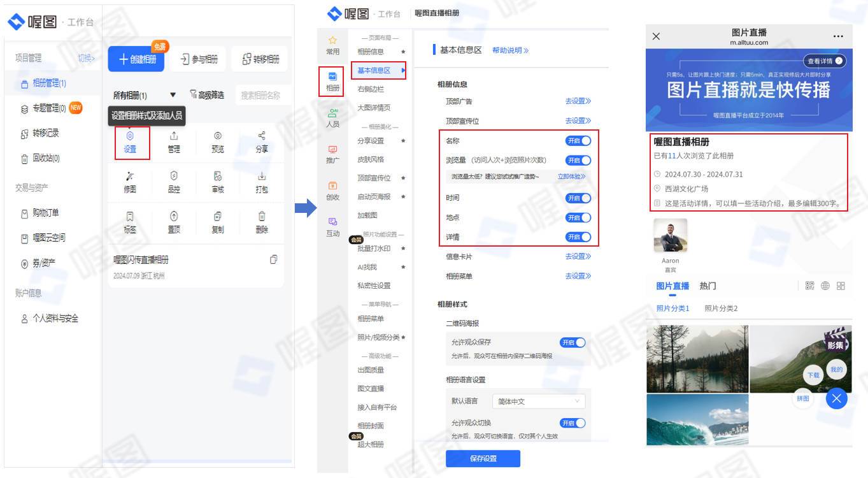Click the globe language icon in preview
This screenshot has width=868, height=478.
pos(825,286)
